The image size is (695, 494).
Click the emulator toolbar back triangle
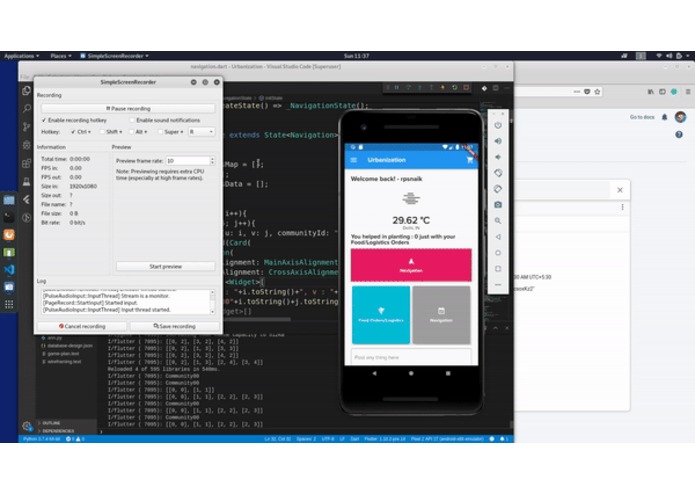tap(498, 237)
